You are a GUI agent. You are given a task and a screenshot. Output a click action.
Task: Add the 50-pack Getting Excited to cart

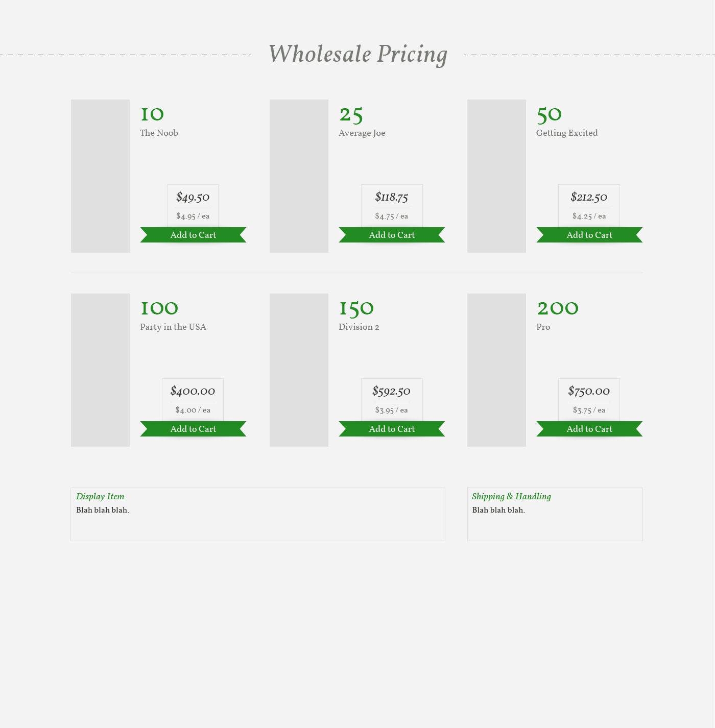point(589,235)
